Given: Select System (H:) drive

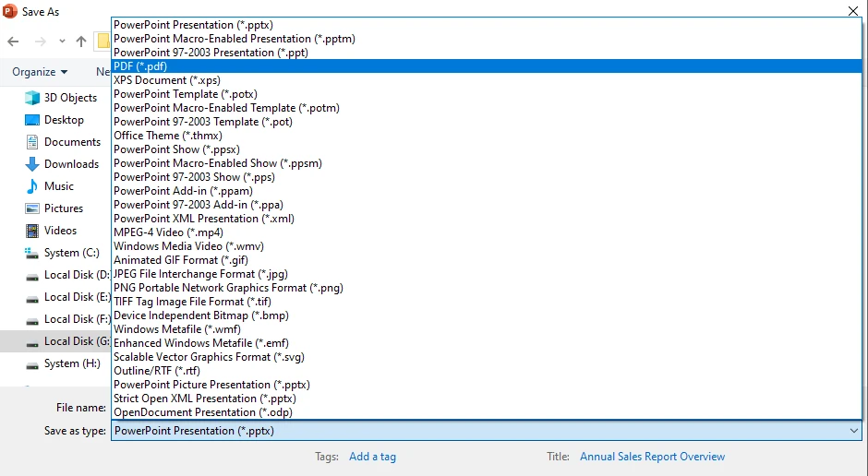Looking at the screenshot, I should coord(73,363).
